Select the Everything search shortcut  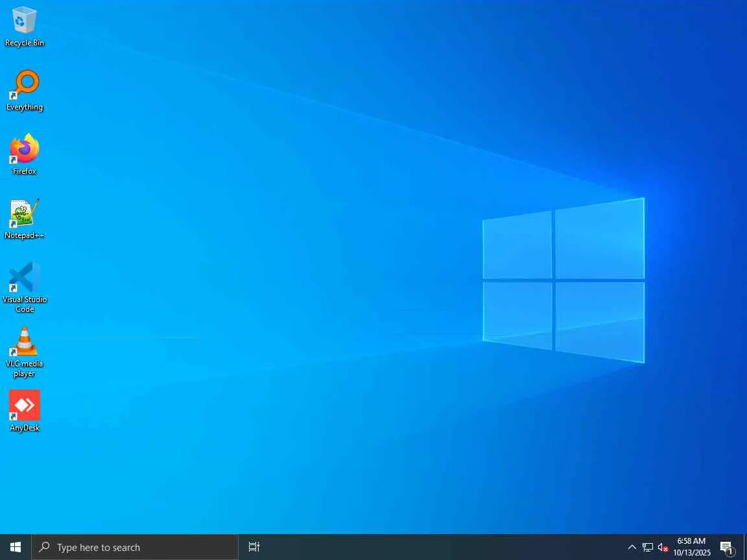coord(24,91)
